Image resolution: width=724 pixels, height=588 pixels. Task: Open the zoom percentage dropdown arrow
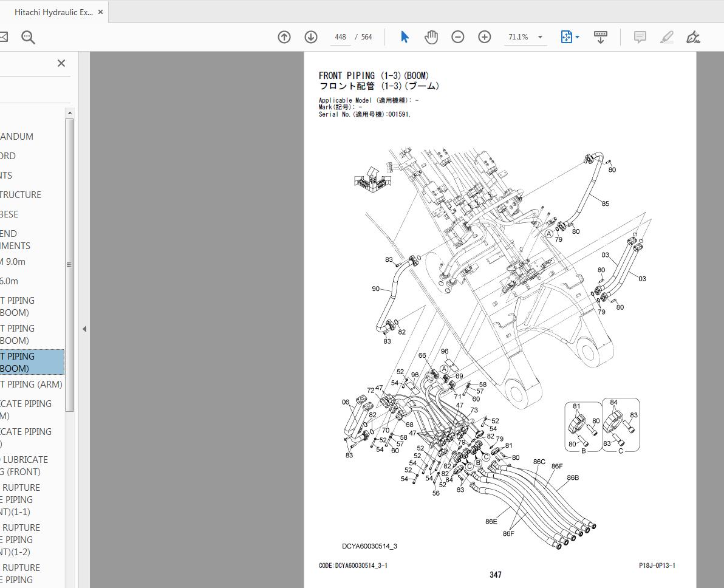coord(540,37)
